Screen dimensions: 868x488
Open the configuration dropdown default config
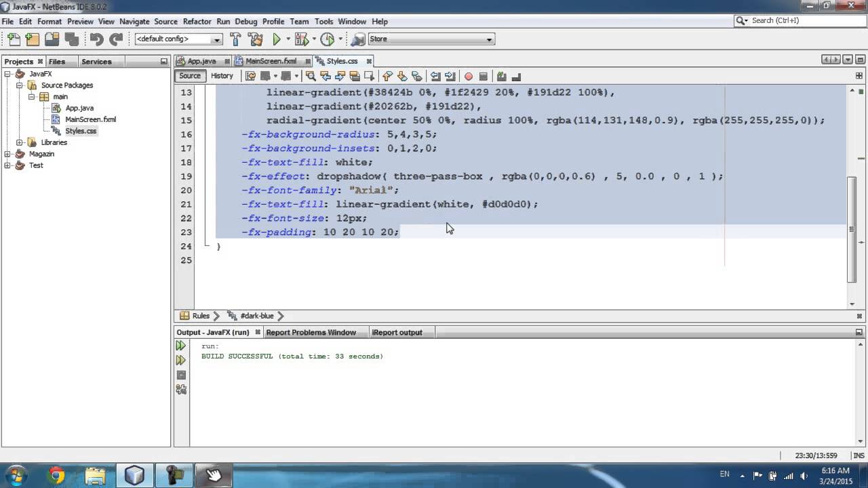pyautogui.click(x=178, y=39)
